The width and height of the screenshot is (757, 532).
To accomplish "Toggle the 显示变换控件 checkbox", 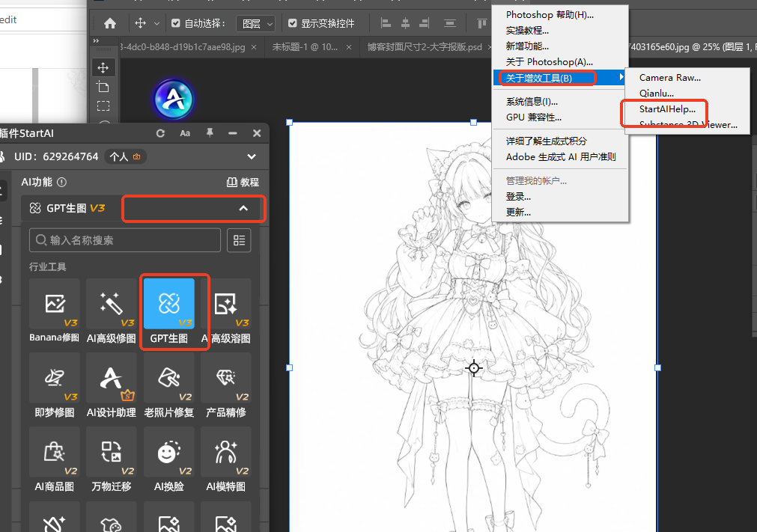I will (x=292, y=23).
